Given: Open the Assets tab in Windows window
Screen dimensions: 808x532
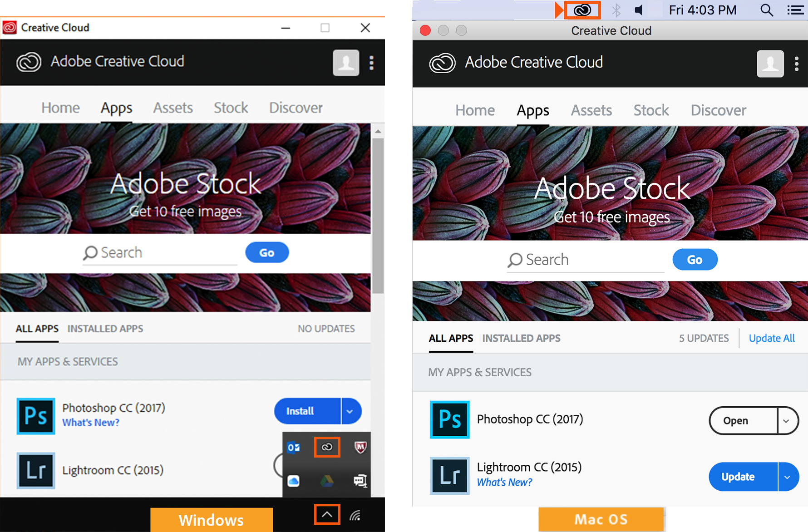Looking at the screenshot, I should click(173, 108).
